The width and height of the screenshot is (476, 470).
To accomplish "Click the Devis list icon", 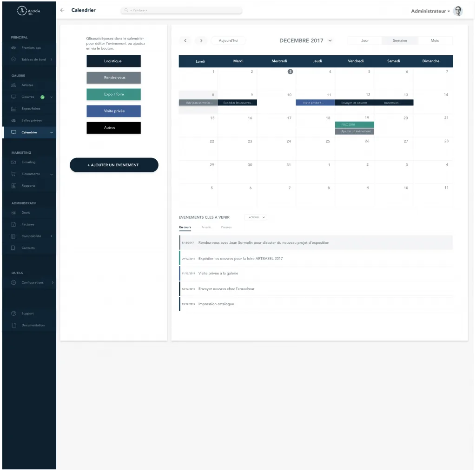I will click(x=13, y=213).
